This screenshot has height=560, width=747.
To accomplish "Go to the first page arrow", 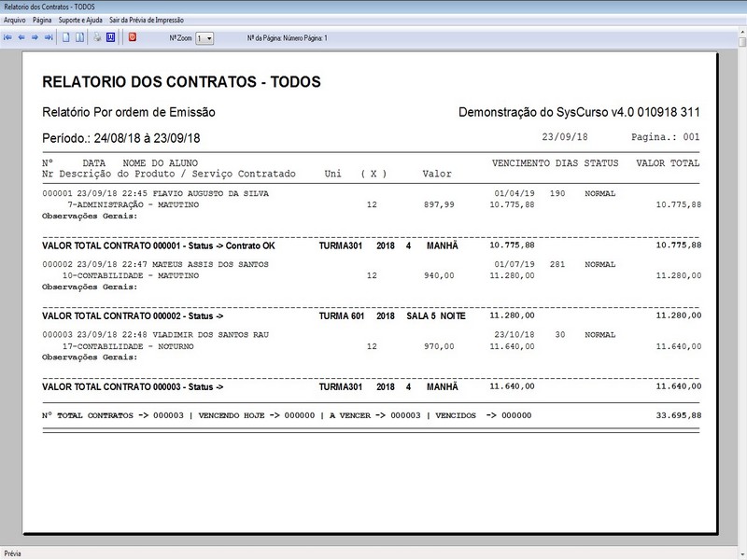I will coord(7,37).
